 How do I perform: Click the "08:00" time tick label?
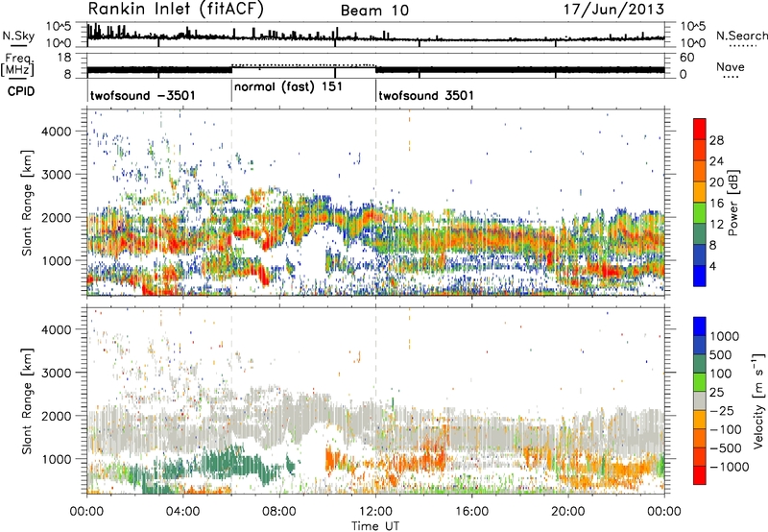278,512
